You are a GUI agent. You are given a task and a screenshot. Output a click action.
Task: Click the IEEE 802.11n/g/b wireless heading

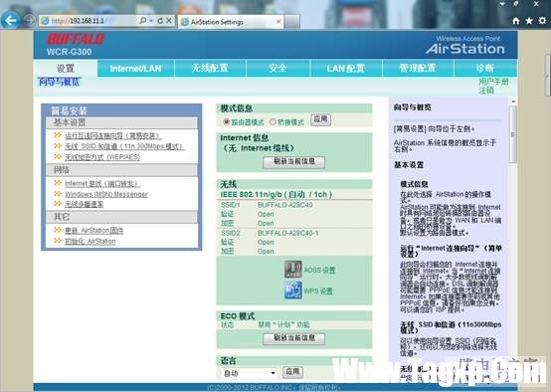pyautogui.click(x=276, y=194)
